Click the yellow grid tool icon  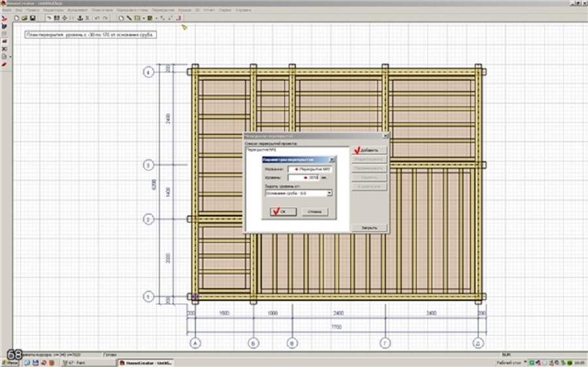137,18
